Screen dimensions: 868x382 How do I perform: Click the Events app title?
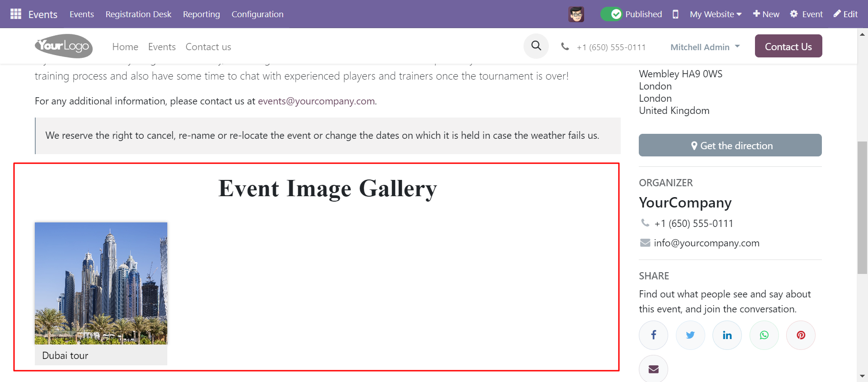coord(43,14)
